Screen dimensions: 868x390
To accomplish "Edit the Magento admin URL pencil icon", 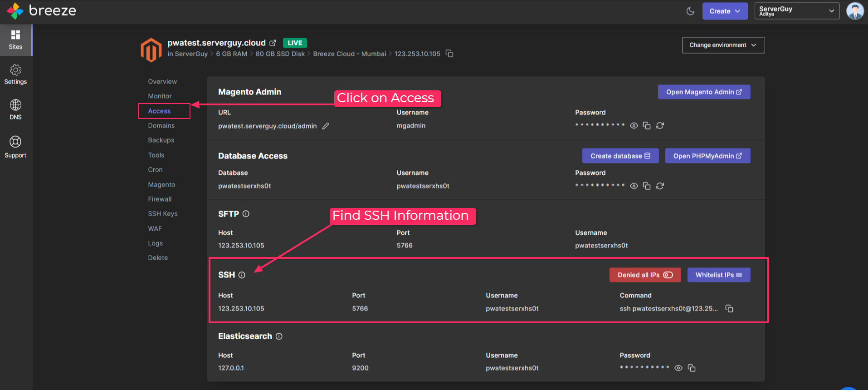I will pyautogui.click(x=326, y=126).
